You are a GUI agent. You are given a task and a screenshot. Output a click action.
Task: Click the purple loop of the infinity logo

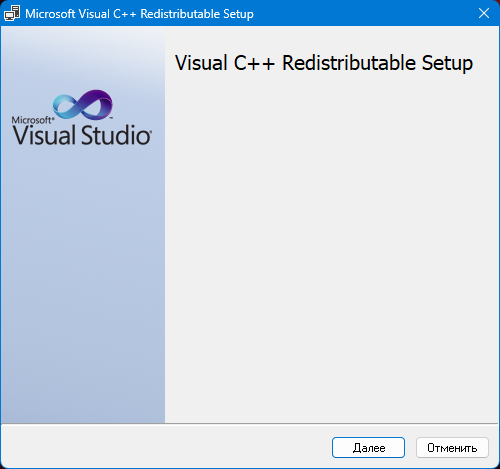coord(97,104)
